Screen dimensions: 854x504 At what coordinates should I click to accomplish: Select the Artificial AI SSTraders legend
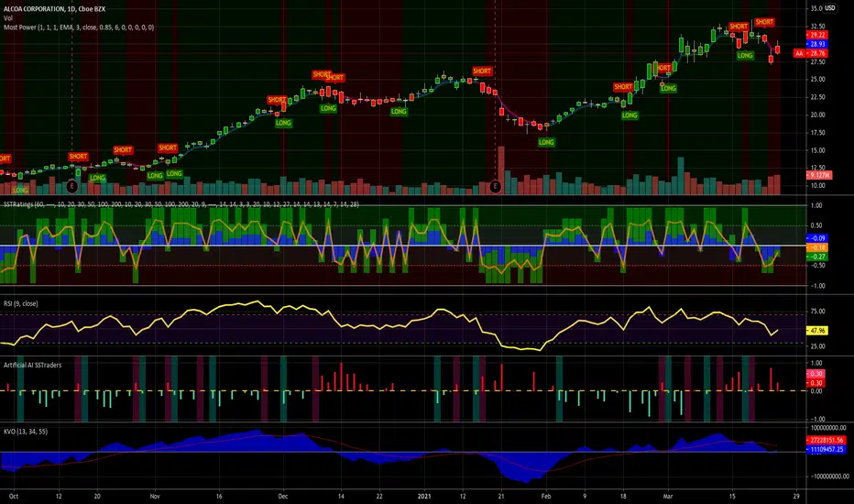click(33, 365)
